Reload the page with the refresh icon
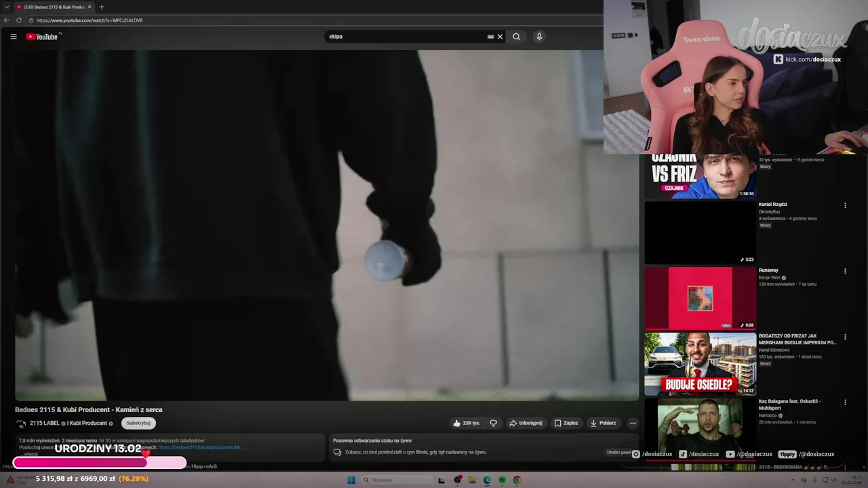The height and width of the screenshot is (488, 868). click(x=19, y=20)
